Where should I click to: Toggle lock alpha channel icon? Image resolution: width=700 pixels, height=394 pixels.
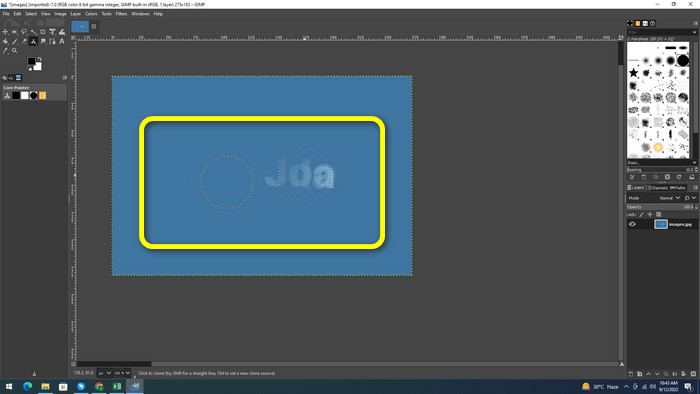[658, 215]
